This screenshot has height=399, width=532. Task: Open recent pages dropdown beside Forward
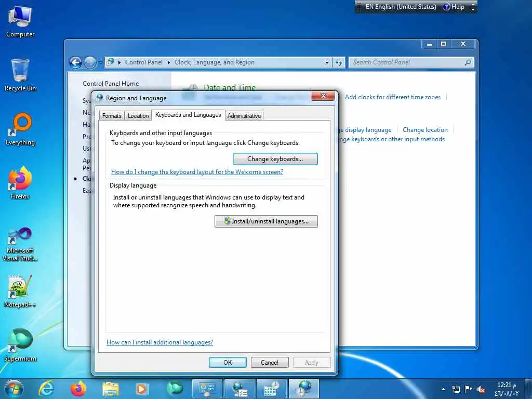(100, 63)
